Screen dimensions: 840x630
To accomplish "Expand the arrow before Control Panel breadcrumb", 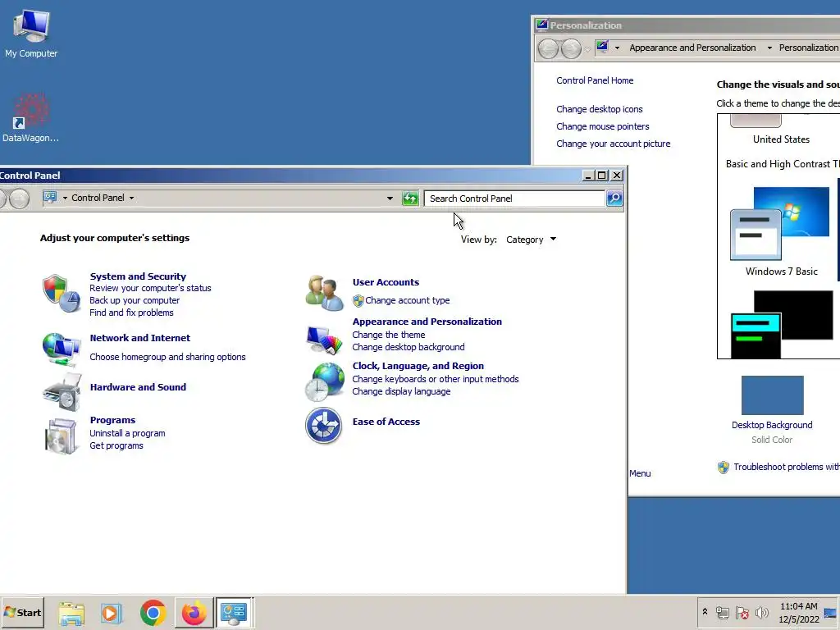I will pyautogui.click(x=65, y=199).
